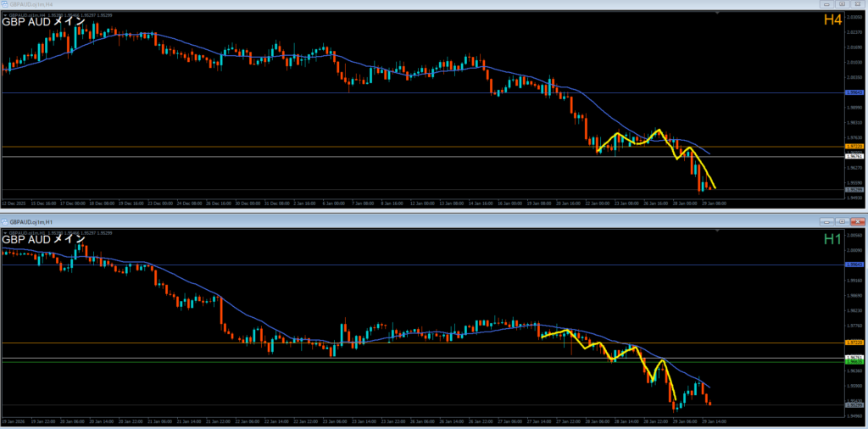Click the GBP AUD メイン label in H4 chart
The width and height of the screenshot is (868, 429).
click(x=43, y=23)
